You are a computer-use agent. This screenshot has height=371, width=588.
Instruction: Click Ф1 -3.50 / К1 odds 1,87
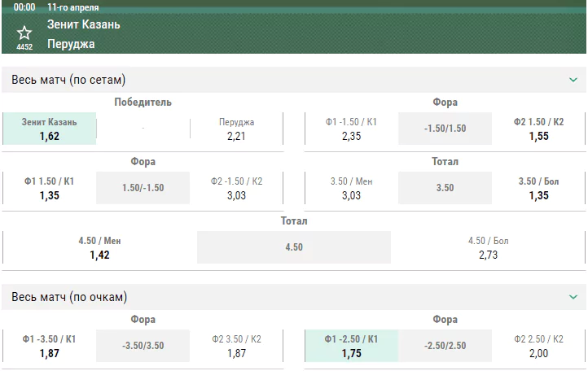(50, 346)
